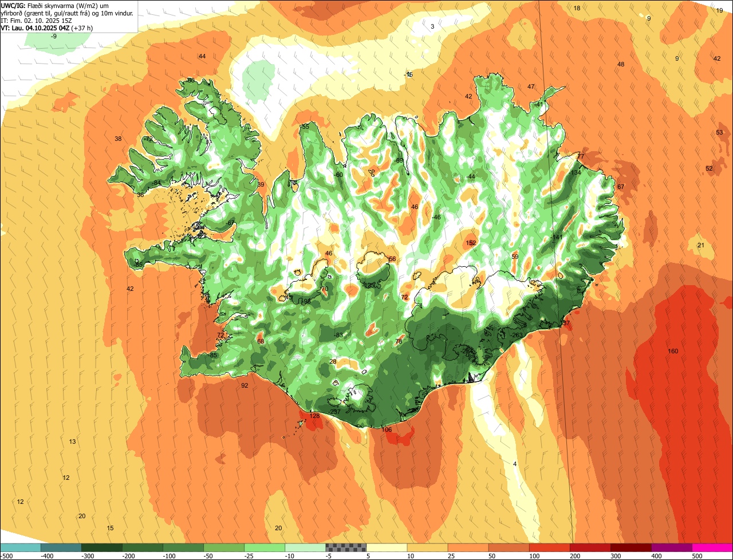Select the darkest green -300 to -200 swatch
Image resolution: width=733 pixels, height=560 pixels.
pyautogui.click(x=101, y=547)
